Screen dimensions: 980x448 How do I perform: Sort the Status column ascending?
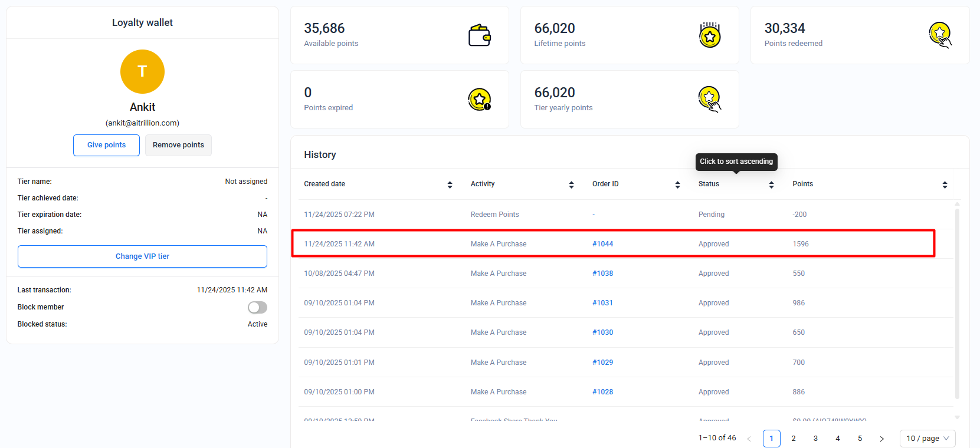[x=771, y=185]
